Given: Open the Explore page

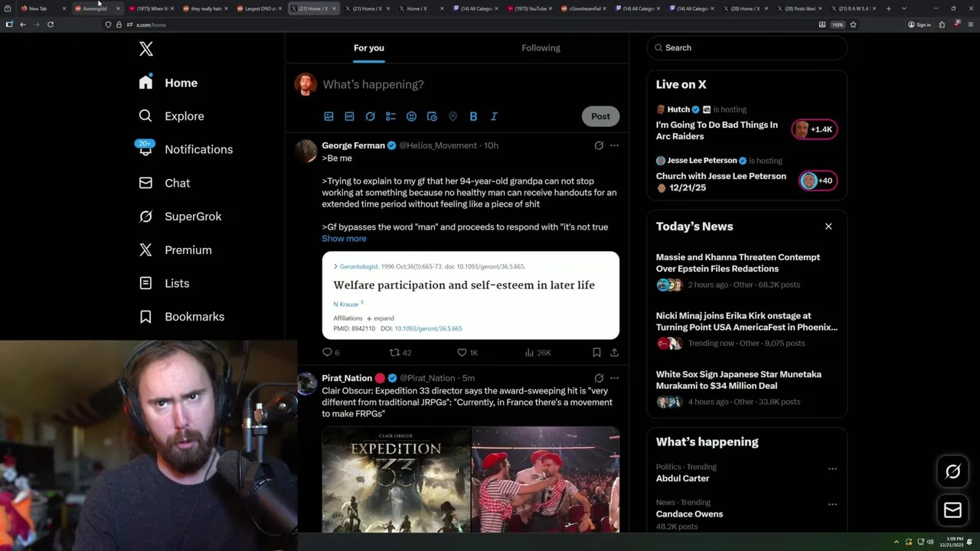Looking at the screenshot, I should pos(171,116).
